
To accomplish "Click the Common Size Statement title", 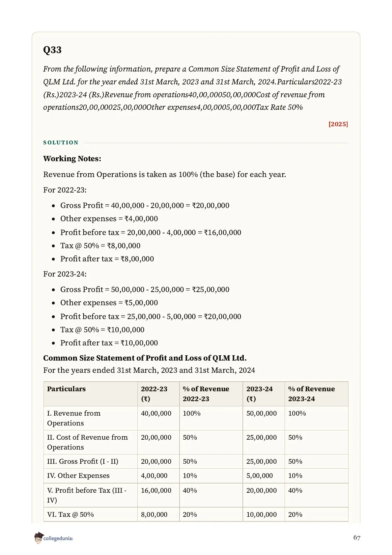I will click(145, 358).
